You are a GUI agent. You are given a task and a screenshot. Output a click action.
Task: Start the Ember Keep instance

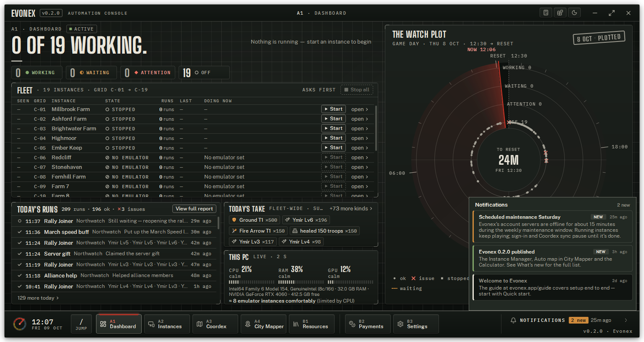coord(333,148)
